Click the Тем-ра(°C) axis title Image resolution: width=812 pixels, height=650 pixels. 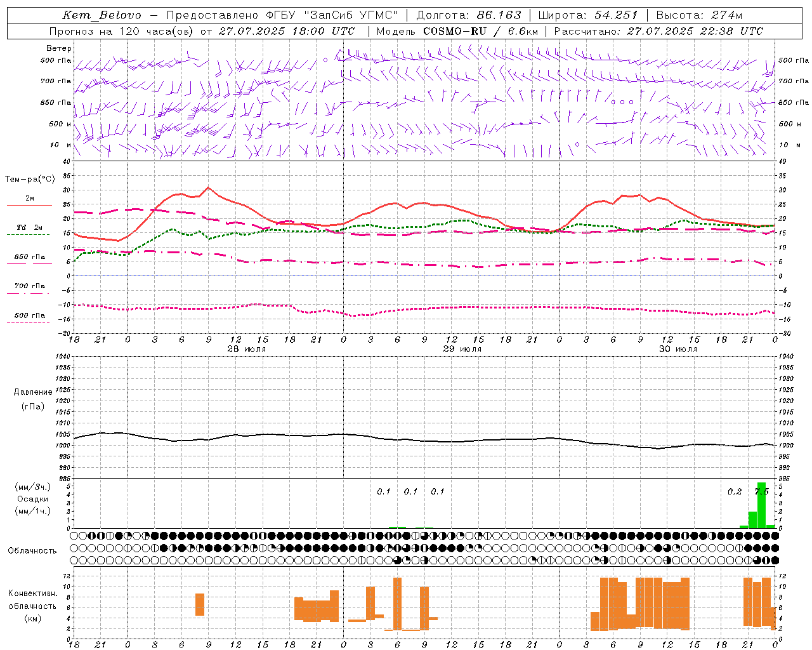pos(30,180)
